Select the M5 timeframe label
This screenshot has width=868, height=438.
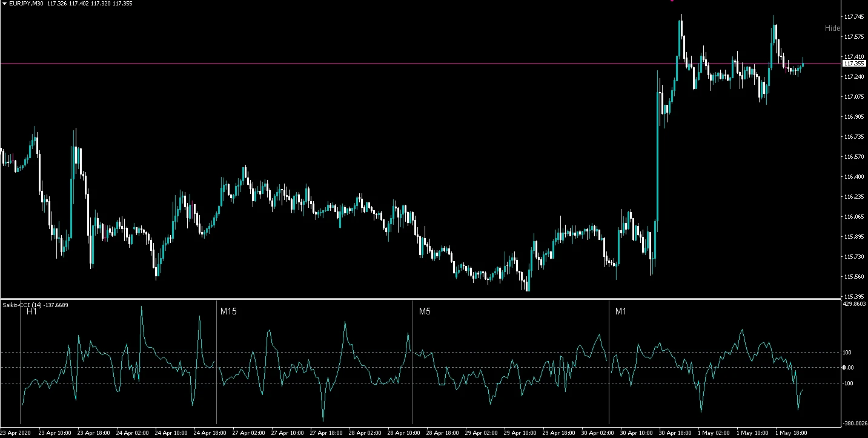coord(425,312)
